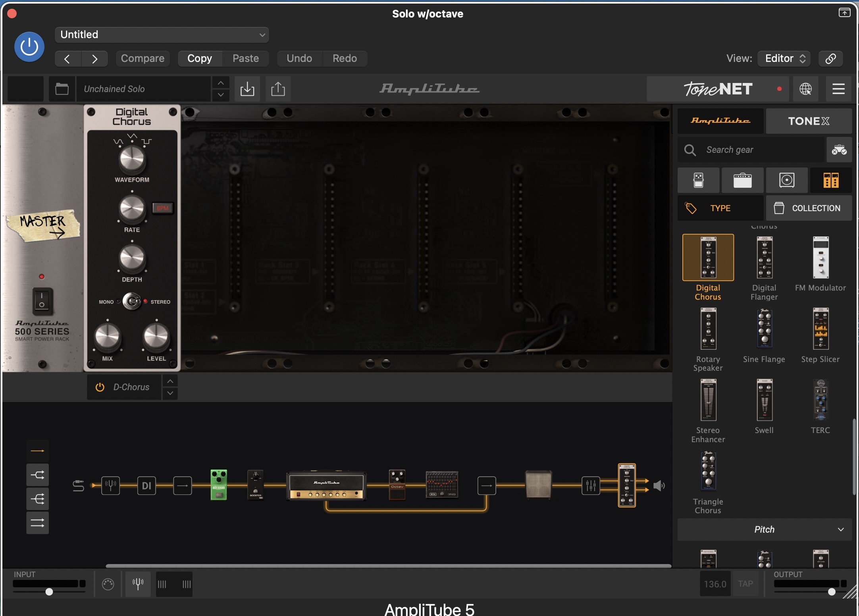Open the View Editor dropdown
Screen dimensions: 859x616
(784, 58)
